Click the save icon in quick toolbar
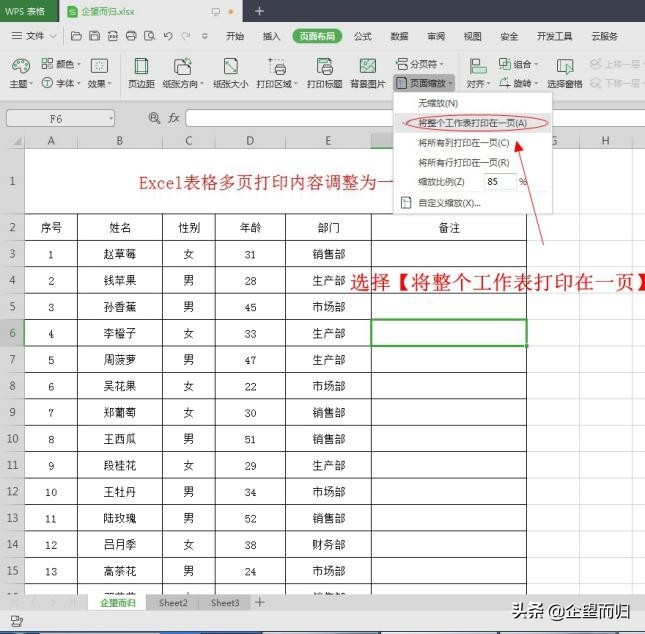645x634 pixels. [94, 36]
